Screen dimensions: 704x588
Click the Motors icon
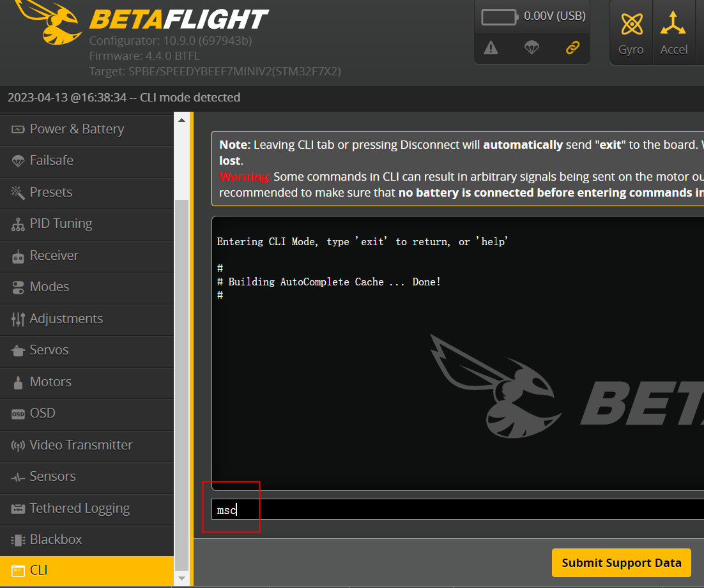coord(18,383)
